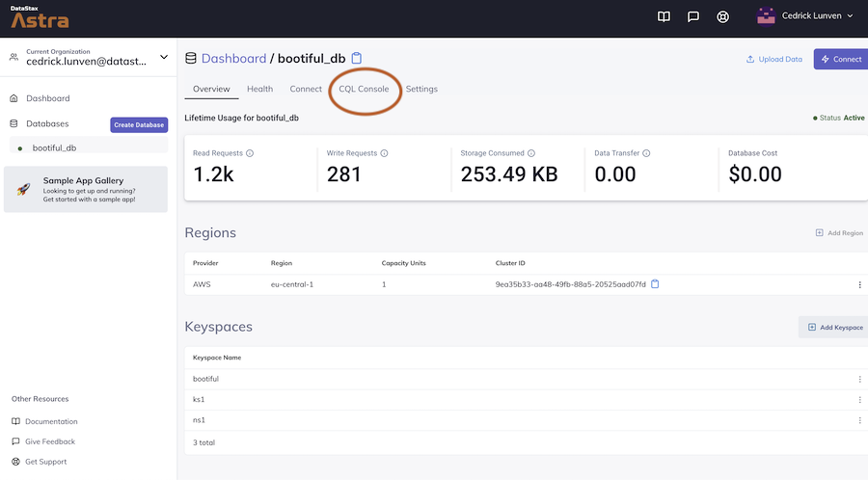Click the eu-central-1 region cell
The width and height of the screenshot is (868, 480).
click(291, 284)
